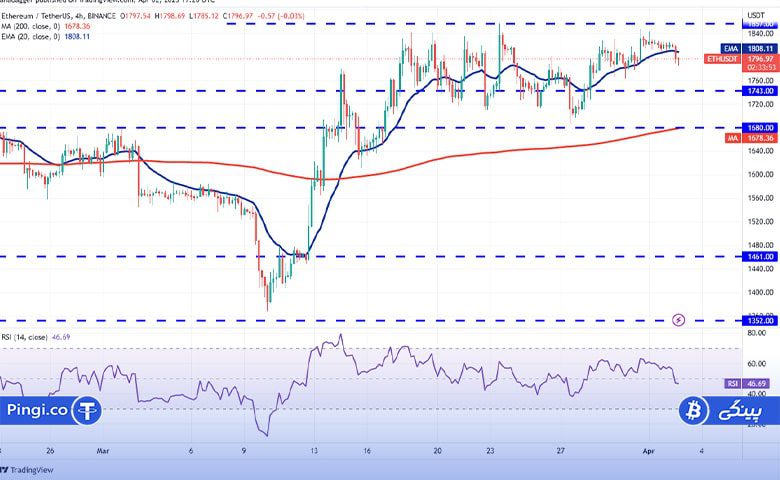This screenshot has height=480, width=780.
Task: Click the Apr date label on time axis
Action: [x=648, y=451]
